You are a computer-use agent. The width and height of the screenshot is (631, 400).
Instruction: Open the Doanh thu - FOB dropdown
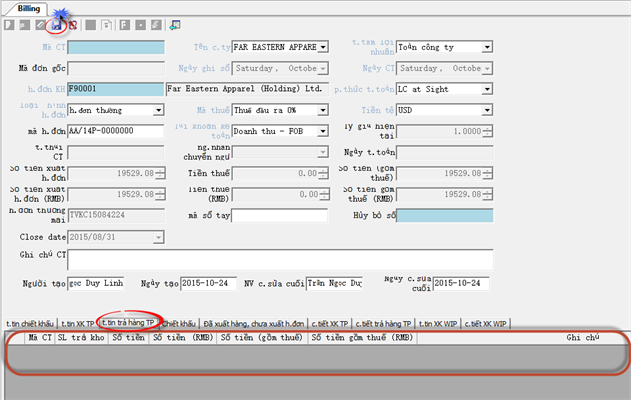(x=322, y=131)
